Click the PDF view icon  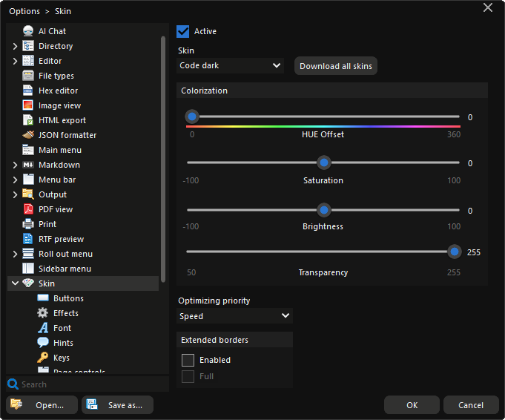tap(28, 209)
